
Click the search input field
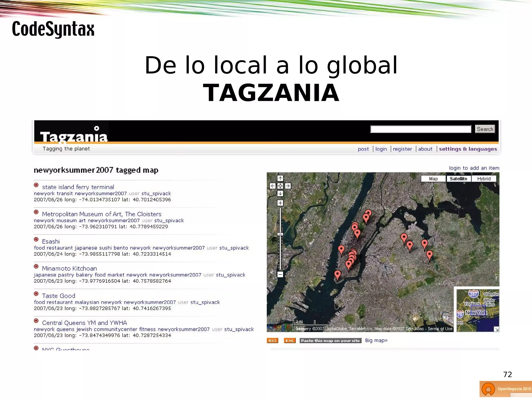pyautogui.click(x=421, y=129)
